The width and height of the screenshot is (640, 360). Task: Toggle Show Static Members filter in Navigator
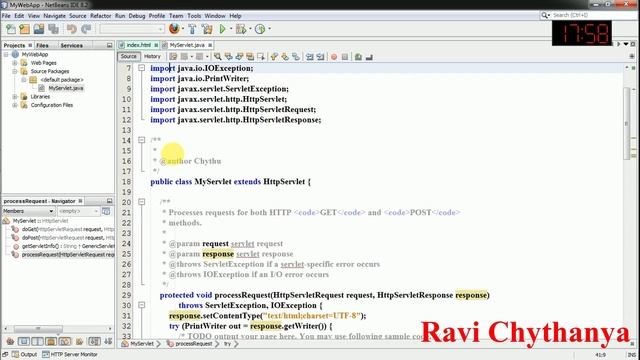coord(37,341)
